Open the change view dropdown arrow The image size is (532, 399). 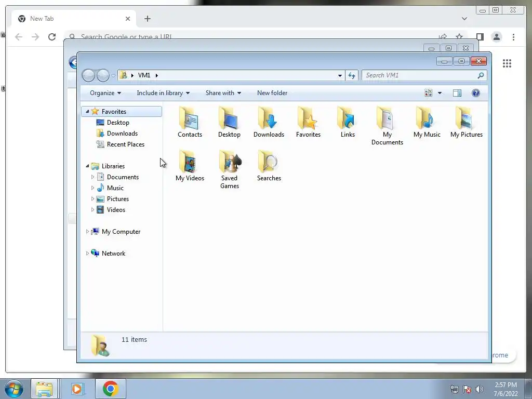tap(440, 93)
